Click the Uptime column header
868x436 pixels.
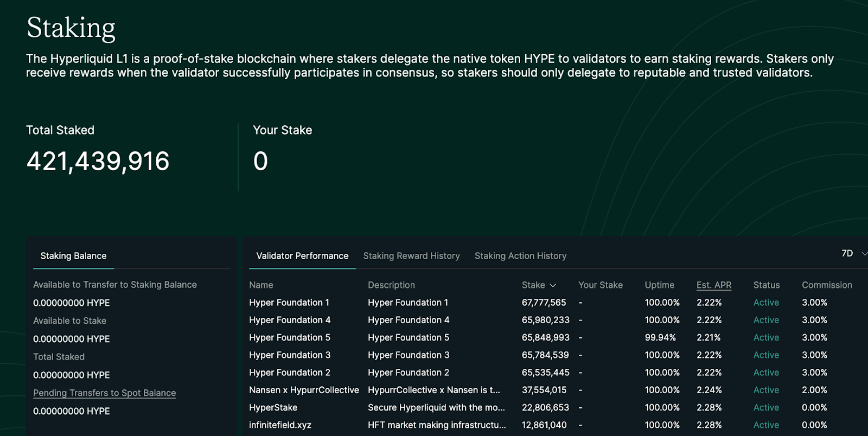659,285
